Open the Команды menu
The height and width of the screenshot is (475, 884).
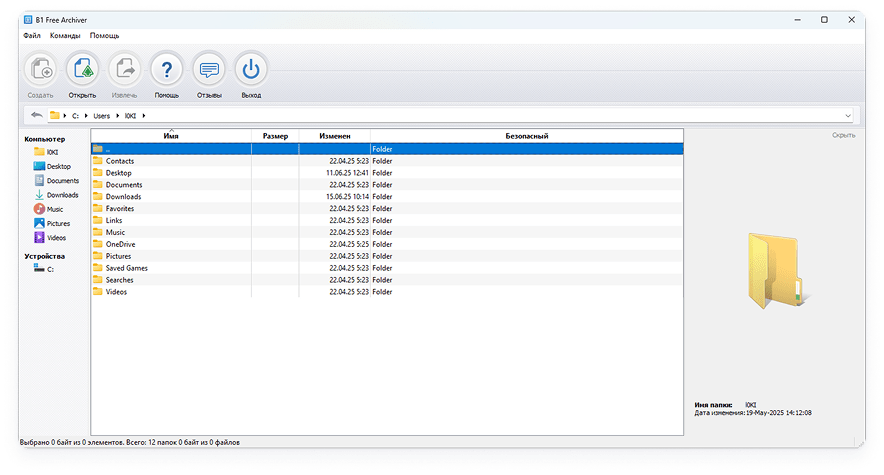pos(65,35)
